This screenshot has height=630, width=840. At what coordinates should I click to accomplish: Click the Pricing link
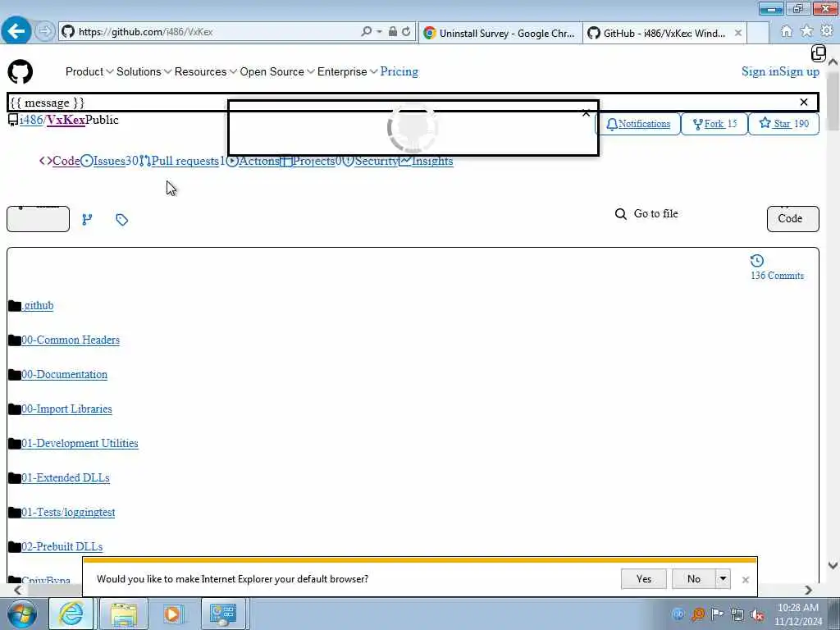click(x=399, y=72)
